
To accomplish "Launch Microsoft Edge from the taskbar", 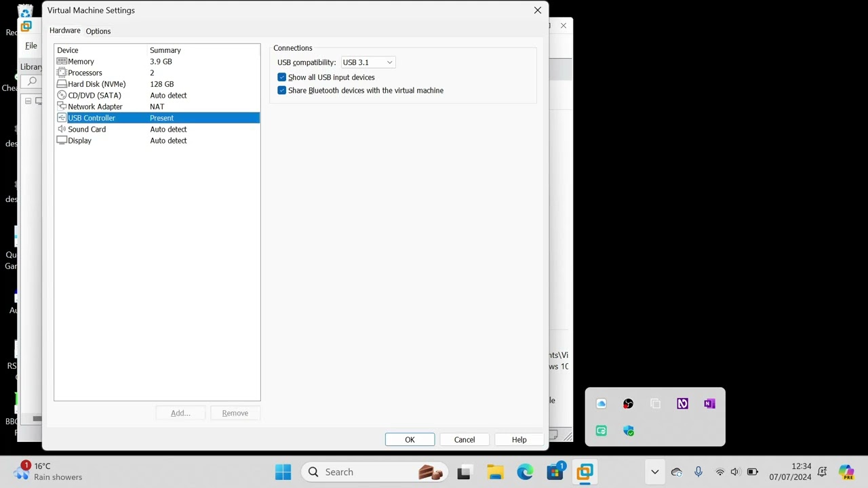I will coord(526,472).
